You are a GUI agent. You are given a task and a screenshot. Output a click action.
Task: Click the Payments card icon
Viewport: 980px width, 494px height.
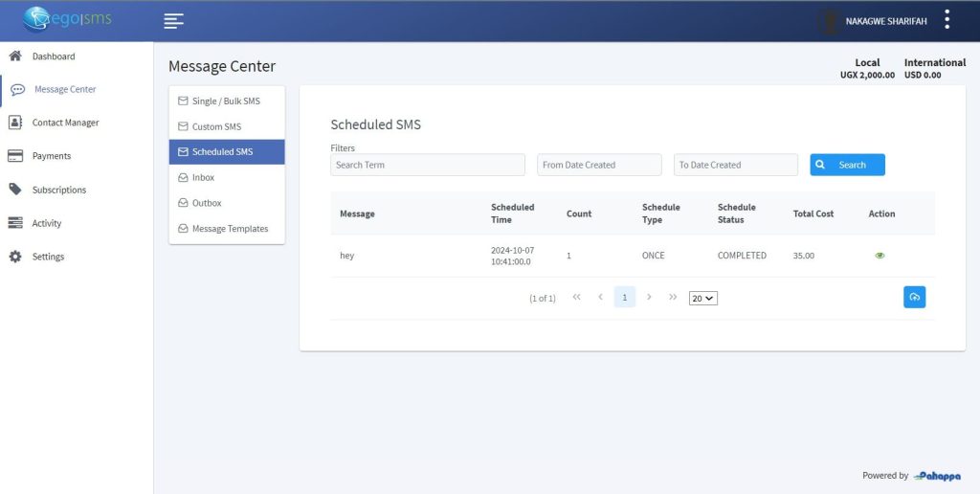pyautogui.click(x=15, y=156)
